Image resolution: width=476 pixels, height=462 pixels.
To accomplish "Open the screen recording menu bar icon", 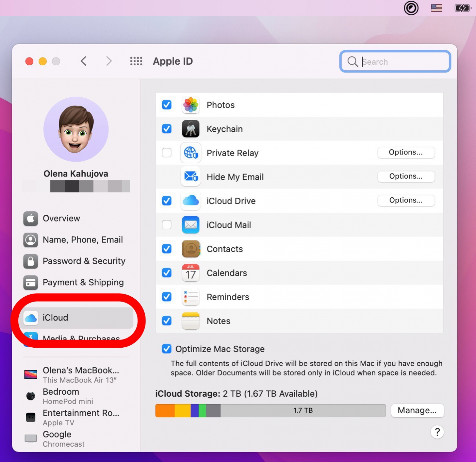I will (x=411, y=8).
